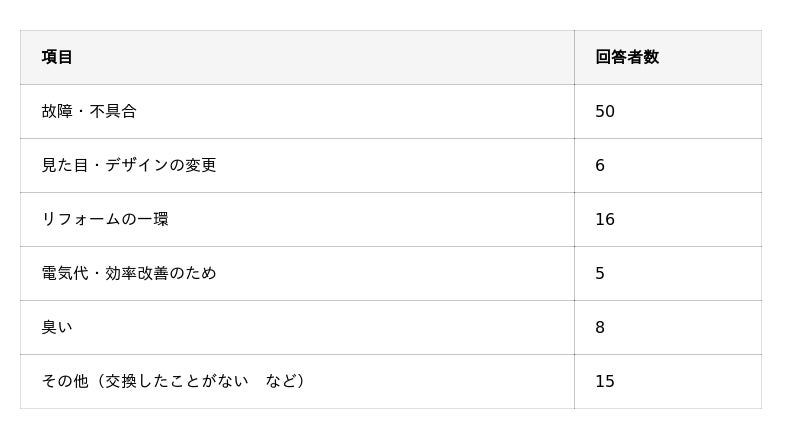Image resolution: width=800 pixels, height=439 pixels.
Task: Click the word 不具合 in the first row
Action: coord(113,111)
